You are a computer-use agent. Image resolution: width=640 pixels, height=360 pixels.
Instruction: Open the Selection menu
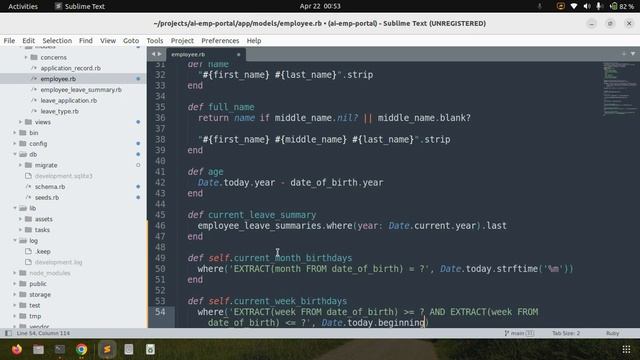(x=57, y=40)
